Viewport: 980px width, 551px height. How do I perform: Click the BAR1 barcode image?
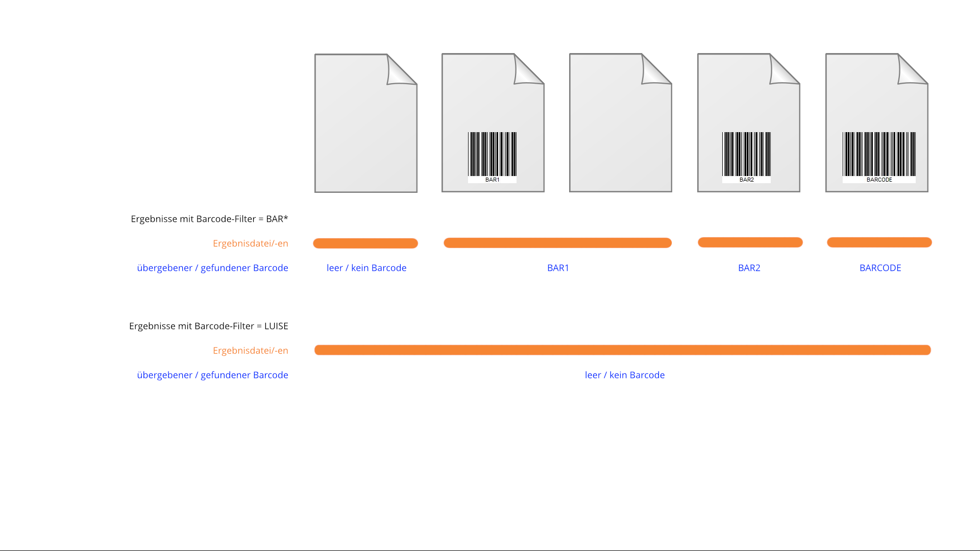pyautogui.click(x=492, y=155)
